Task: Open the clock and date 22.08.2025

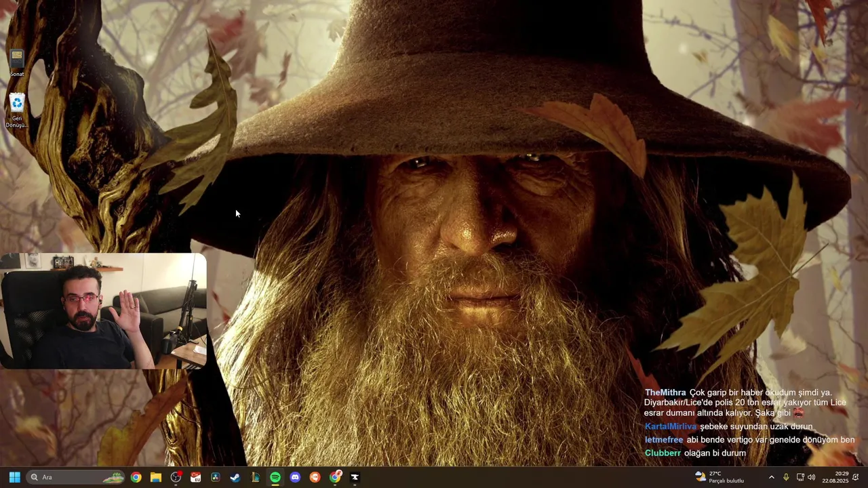Action: click(x=835, y=477)
